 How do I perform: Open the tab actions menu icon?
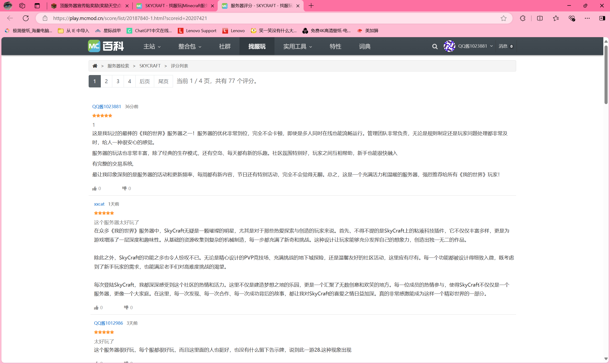pos(37,6)
